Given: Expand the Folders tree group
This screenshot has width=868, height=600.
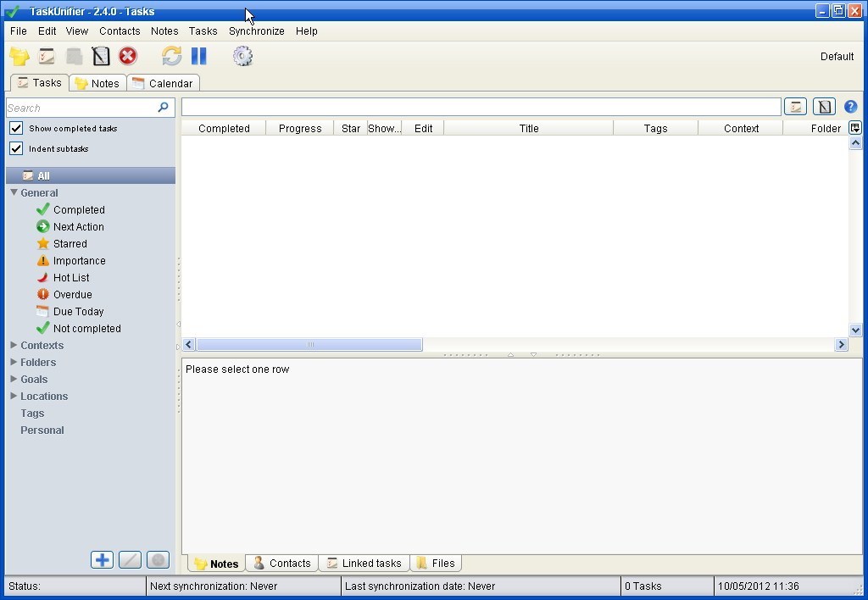Looking at the screenshot, I should [x=14, y=362].
